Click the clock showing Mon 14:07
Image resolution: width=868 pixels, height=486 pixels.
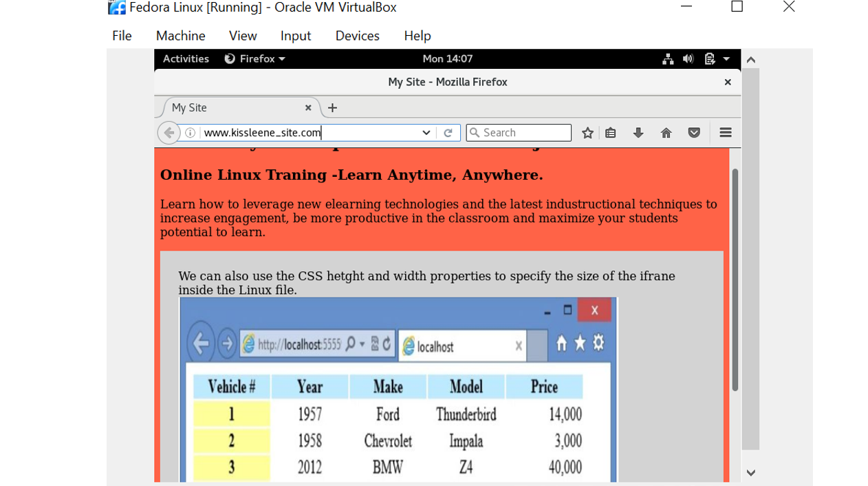click(447, 59)
